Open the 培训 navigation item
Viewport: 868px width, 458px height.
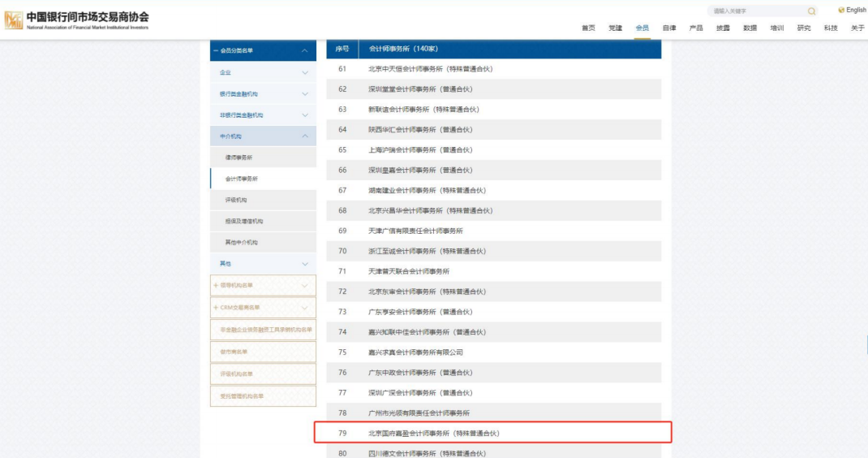point(777,28)
